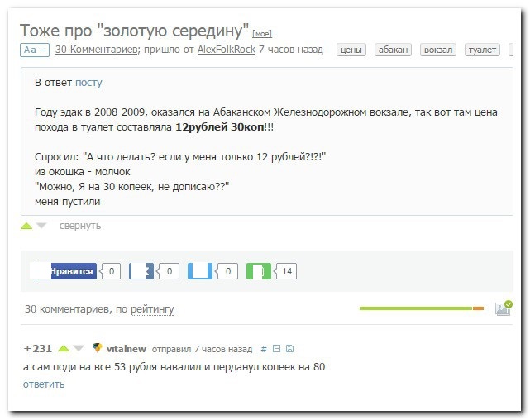Screen dimensions: 530x420
Task: Open the вокзал tag
Action: 437,50
